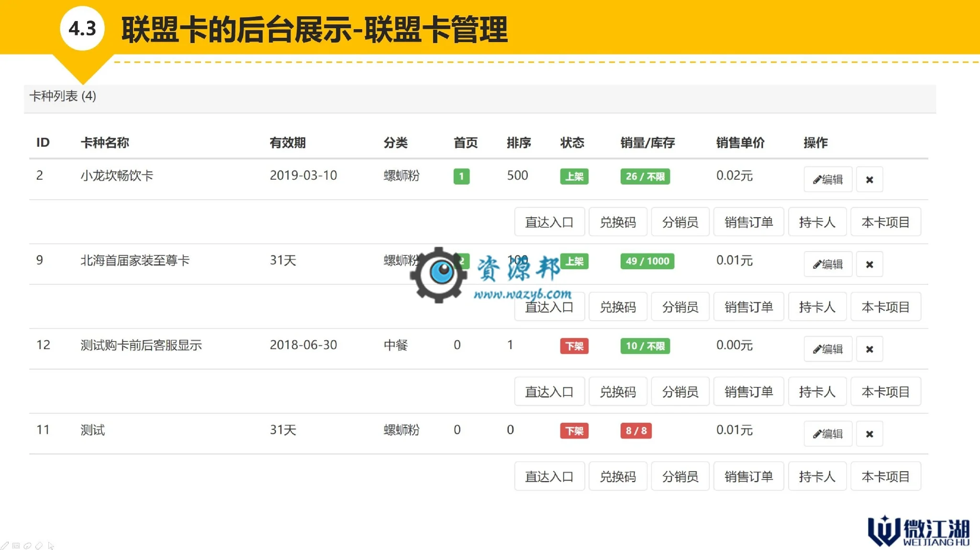Click edit pencil for 北海首届家装至尊卡

tap(828, 264)
